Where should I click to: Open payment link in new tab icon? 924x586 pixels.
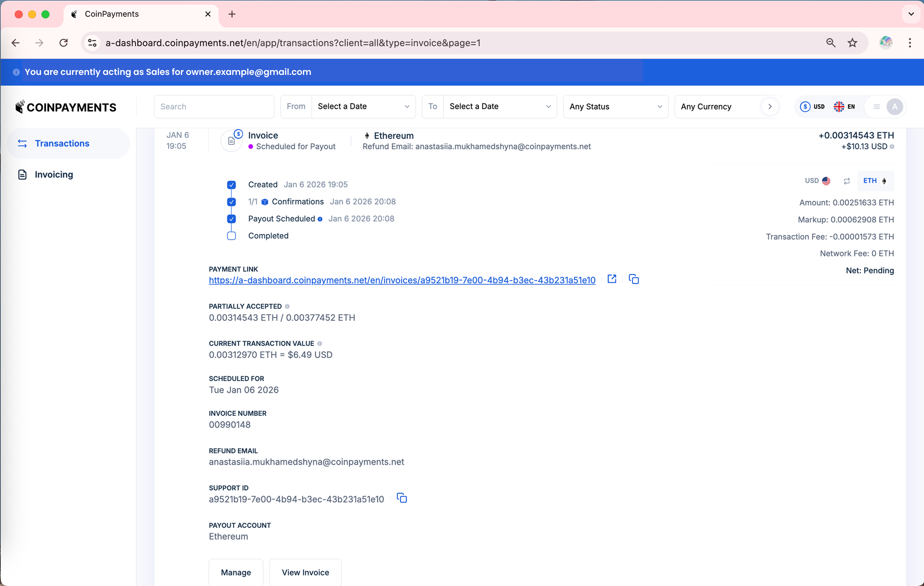tap(612, 279)
